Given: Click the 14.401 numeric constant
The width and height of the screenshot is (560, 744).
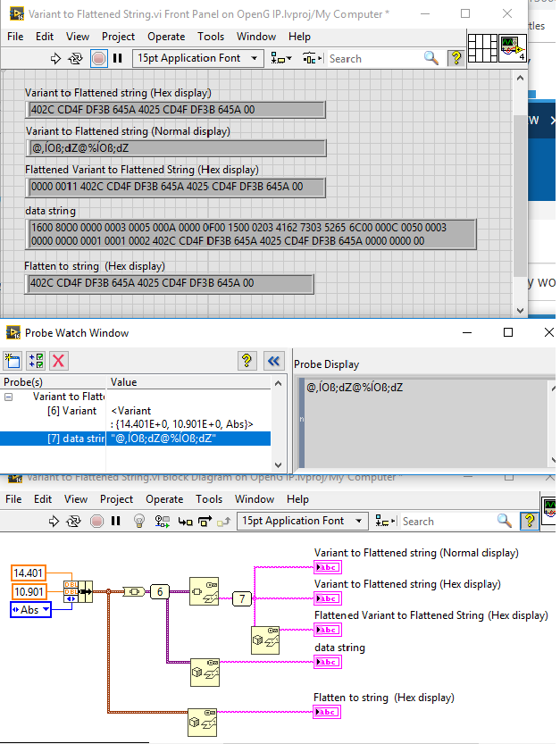Looking at the screenshot, I should tap(28, 573).
